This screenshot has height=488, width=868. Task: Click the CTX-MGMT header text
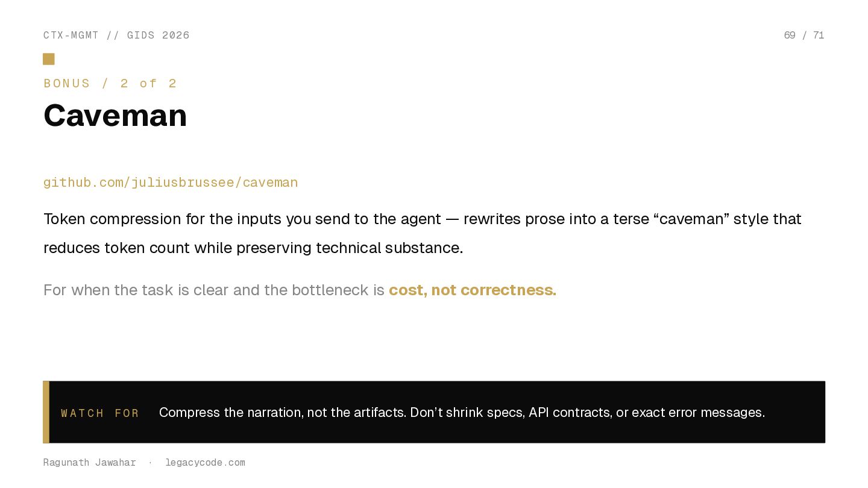(x=71, y=36)
